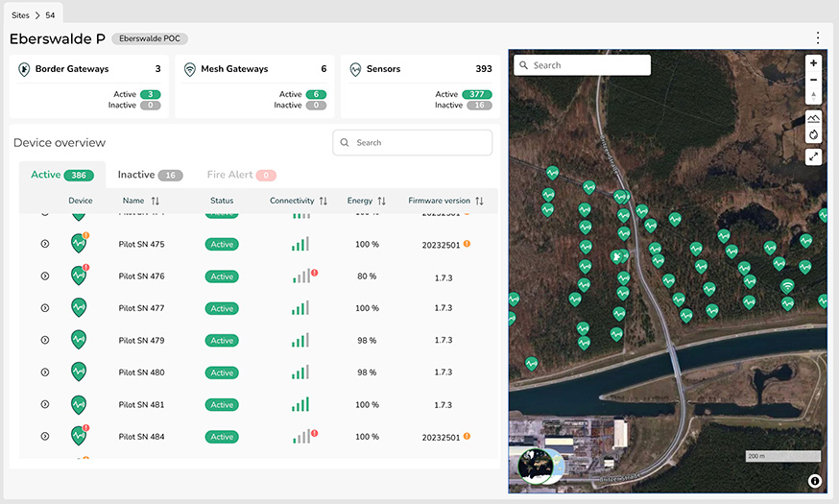The width and height of the screenshot is (839, 504).
Task: Click the wifi mesh gateway marker on map
Action: (786, 286)
